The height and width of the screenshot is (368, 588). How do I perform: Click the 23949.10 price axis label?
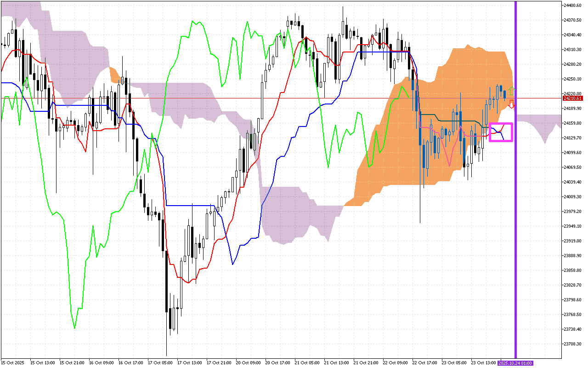(x=572, y=226)
